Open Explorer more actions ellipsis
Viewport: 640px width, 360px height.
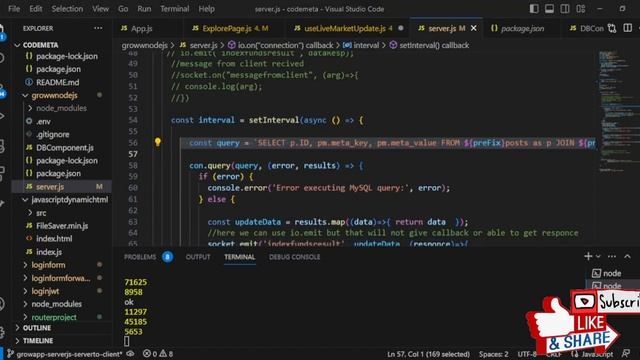[98, 28]
